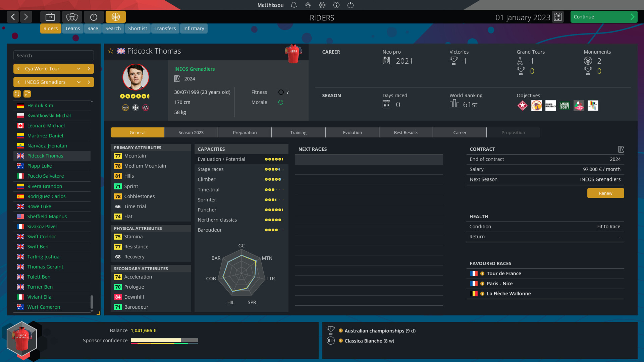Click the forward navigation arrow button

pos(27,17)
